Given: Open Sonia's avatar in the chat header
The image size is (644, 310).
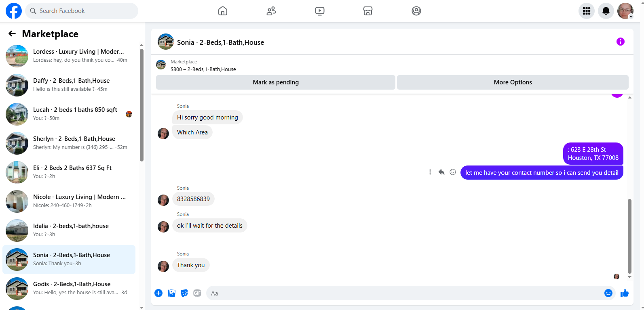Looking at the screenshot, I should 166,42.
